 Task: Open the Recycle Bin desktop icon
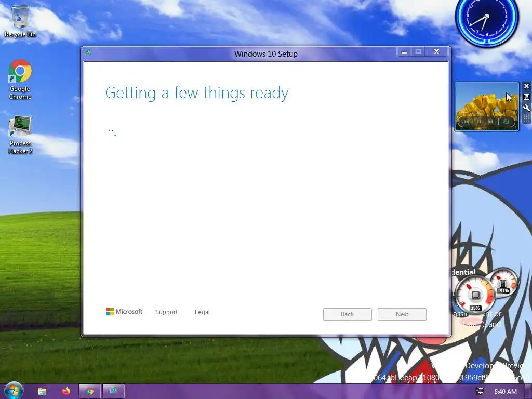20,21
